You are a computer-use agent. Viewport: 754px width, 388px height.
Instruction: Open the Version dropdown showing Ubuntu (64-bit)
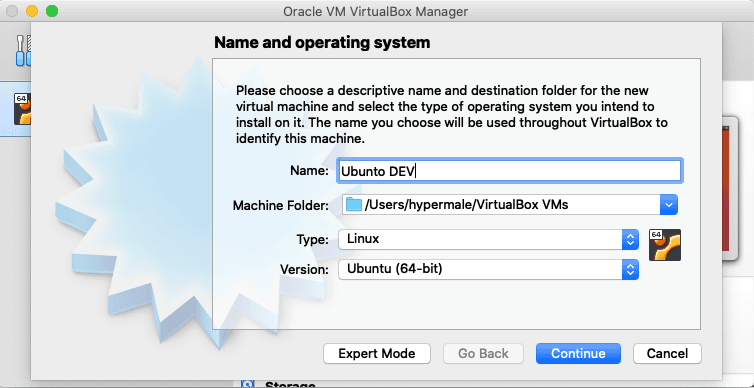[x=488, y=269]
